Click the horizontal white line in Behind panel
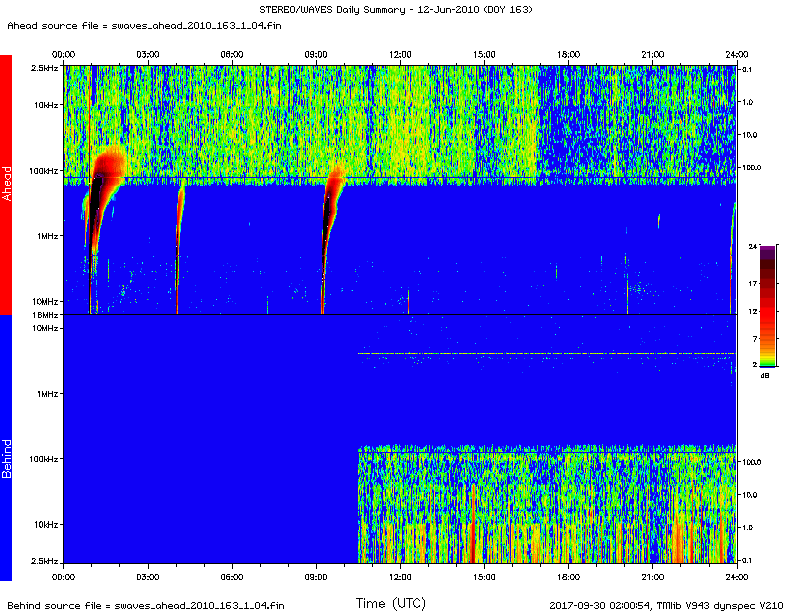 (x=545, y=353)
